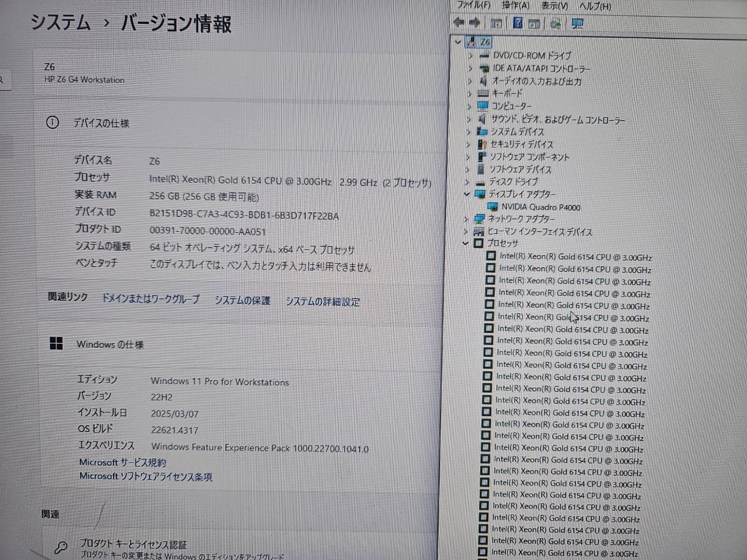
Task: Click the update driver gear toolbar icon
Action: click(x=555, y=23)
